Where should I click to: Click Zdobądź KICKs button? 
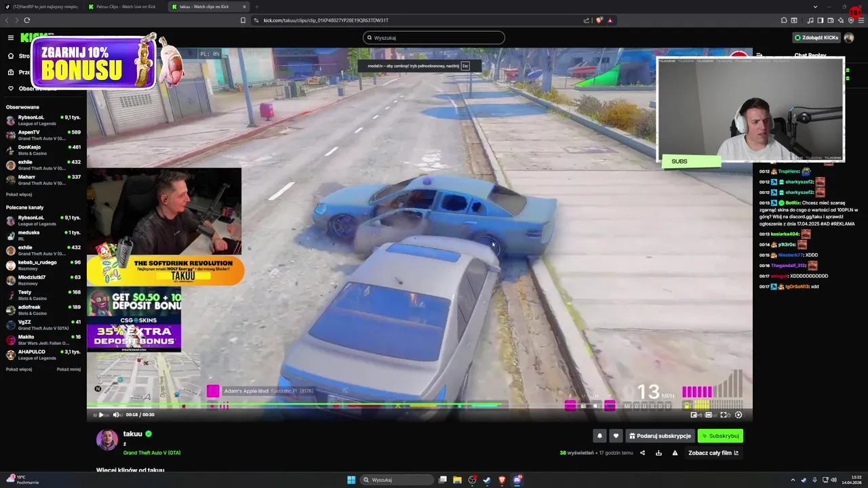tap(816, 37)
